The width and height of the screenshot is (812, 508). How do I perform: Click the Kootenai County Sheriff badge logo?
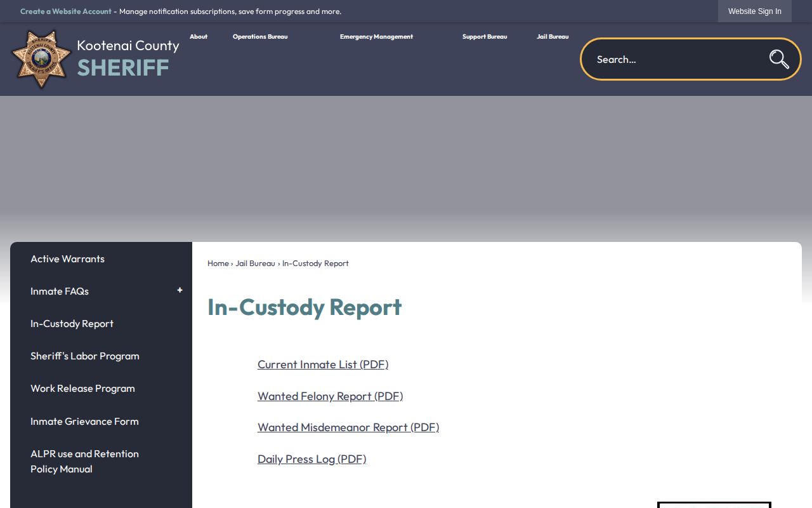coord(41,59)
